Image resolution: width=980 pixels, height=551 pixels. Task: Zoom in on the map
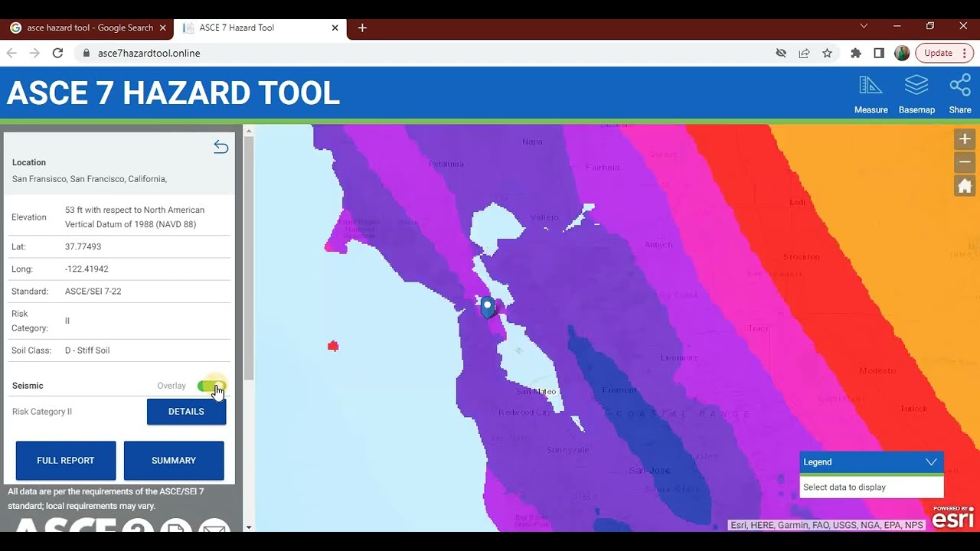tap(965, 139)
